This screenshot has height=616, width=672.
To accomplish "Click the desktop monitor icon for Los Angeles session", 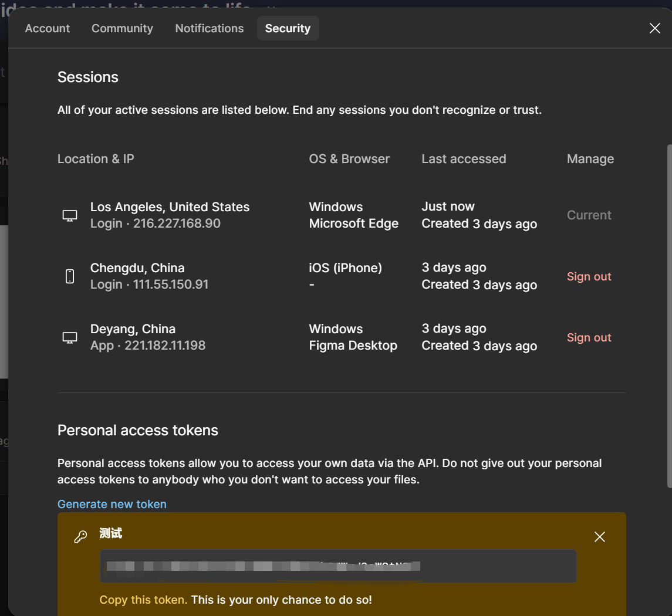I will pyautogui.click(x=70, y=215).
